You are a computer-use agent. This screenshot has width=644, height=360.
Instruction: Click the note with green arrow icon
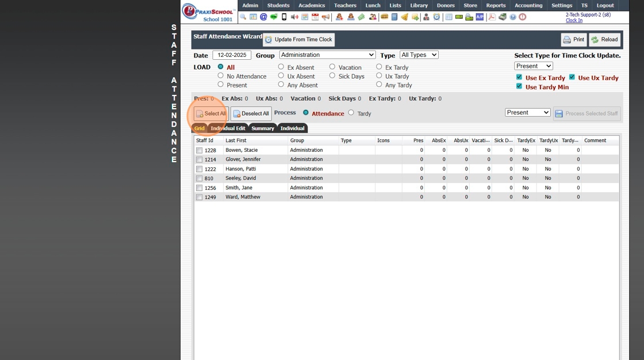[415, 17]
